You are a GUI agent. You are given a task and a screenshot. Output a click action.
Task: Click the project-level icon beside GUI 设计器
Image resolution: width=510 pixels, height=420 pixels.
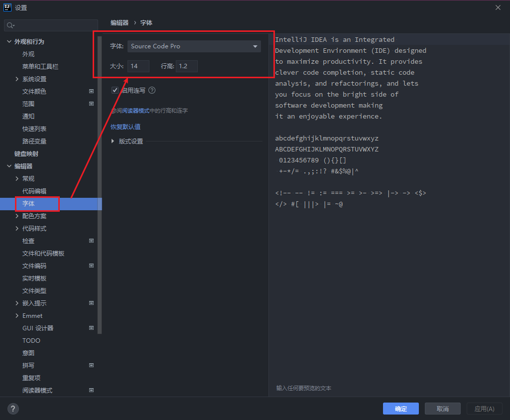point(92,328)
